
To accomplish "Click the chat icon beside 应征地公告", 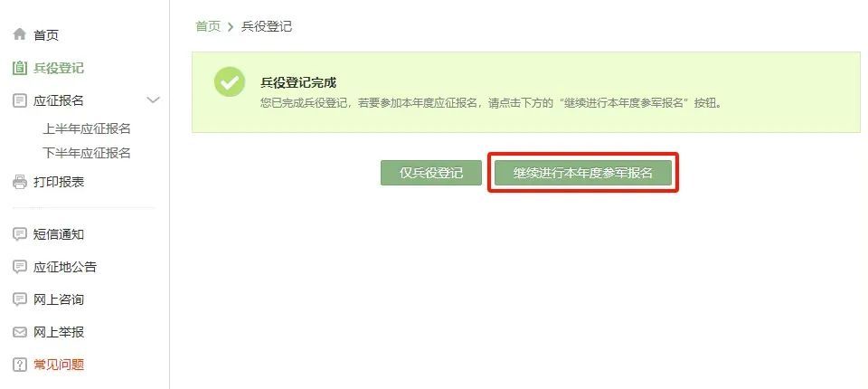I will (19, 267).
